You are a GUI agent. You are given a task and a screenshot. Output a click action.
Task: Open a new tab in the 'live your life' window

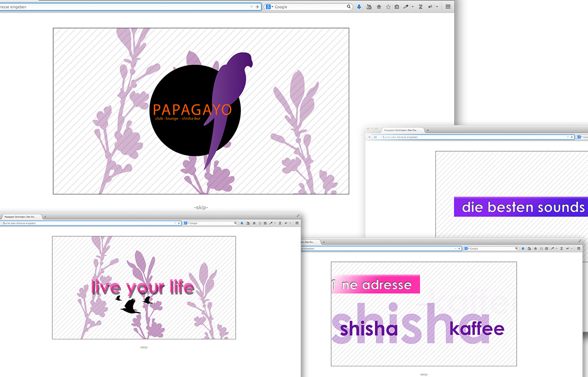45,217
